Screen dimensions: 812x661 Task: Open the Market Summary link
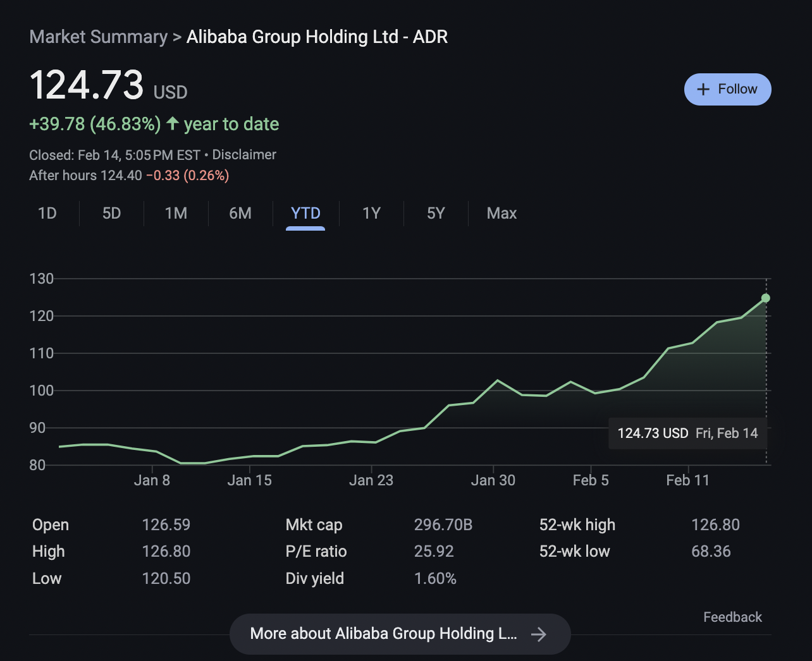(x=99, y=37)
